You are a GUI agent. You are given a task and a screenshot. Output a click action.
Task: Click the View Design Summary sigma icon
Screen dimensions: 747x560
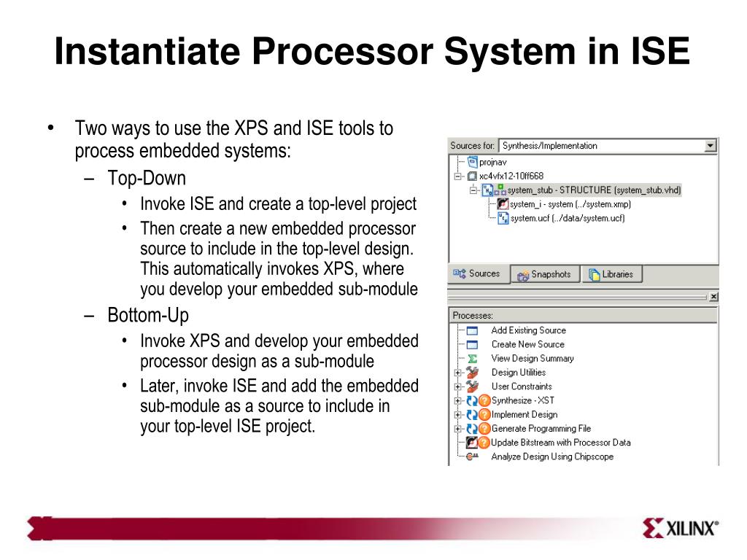(472, 359)
